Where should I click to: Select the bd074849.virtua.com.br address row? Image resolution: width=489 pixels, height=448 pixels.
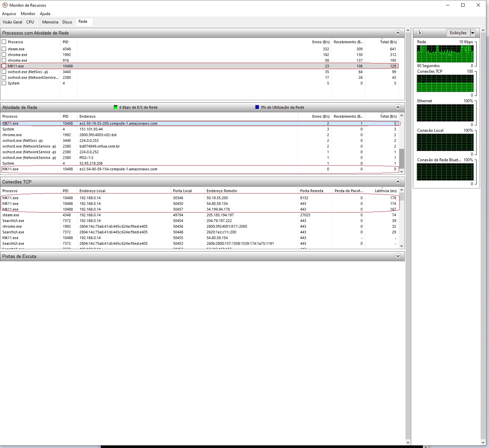[200, 146]
